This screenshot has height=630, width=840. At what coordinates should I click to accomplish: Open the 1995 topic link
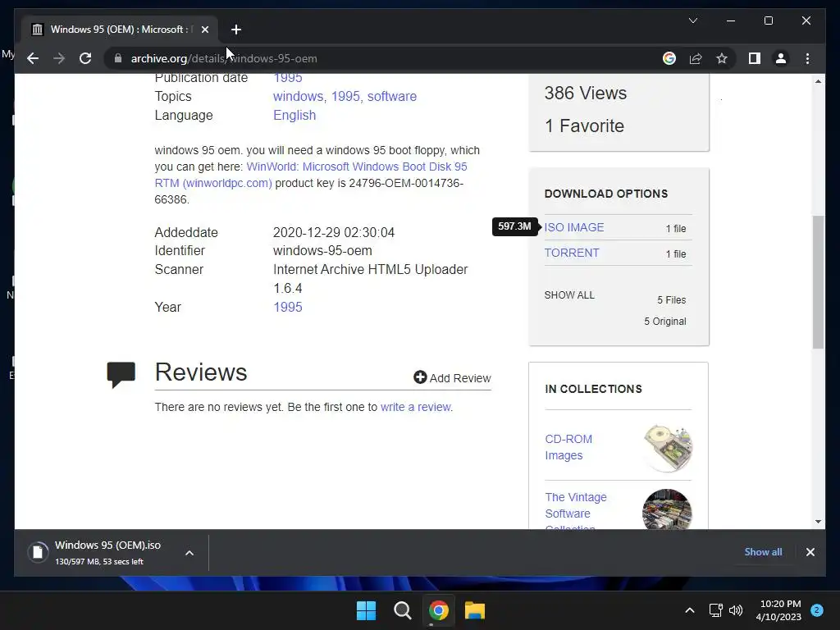[345, 97]
